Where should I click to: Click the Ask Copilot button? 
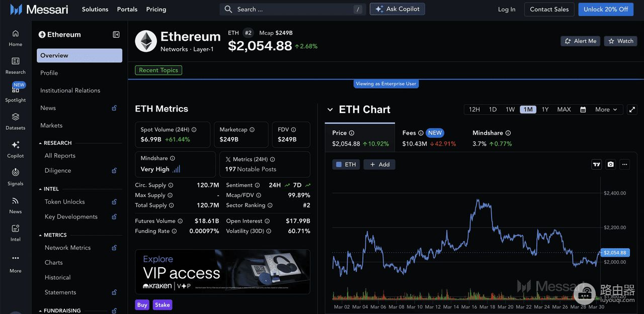(397, 9)
